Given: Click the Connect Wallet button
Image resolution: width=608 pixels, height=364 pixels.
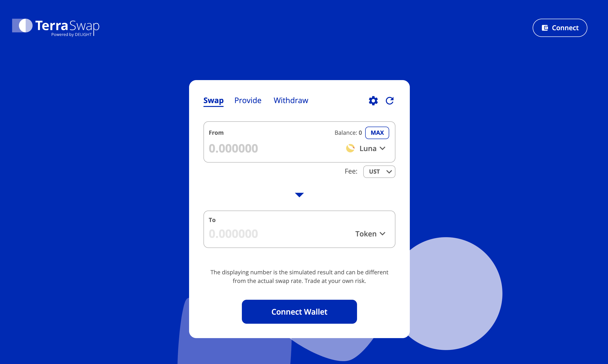Looking at the screenshot, I should [x=299, y=311].
